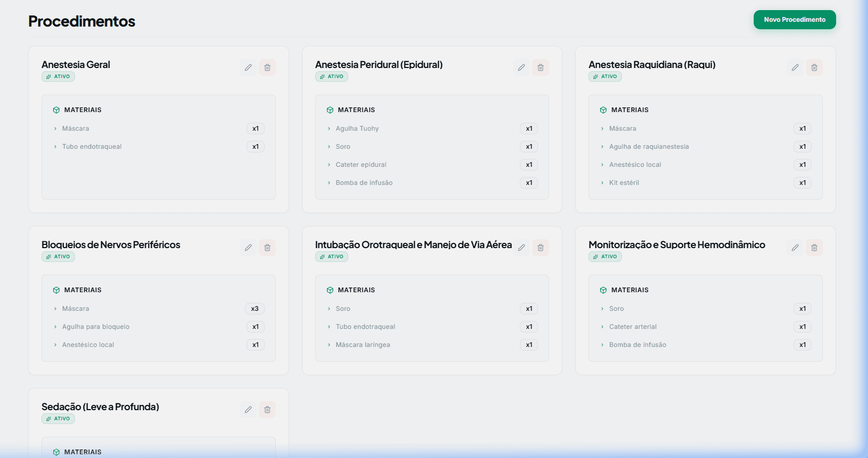Edit the Sedação (Leve a Profunda) procedure
The width and height of the screenshot is (868, 458).
click(x=248, y=410)
